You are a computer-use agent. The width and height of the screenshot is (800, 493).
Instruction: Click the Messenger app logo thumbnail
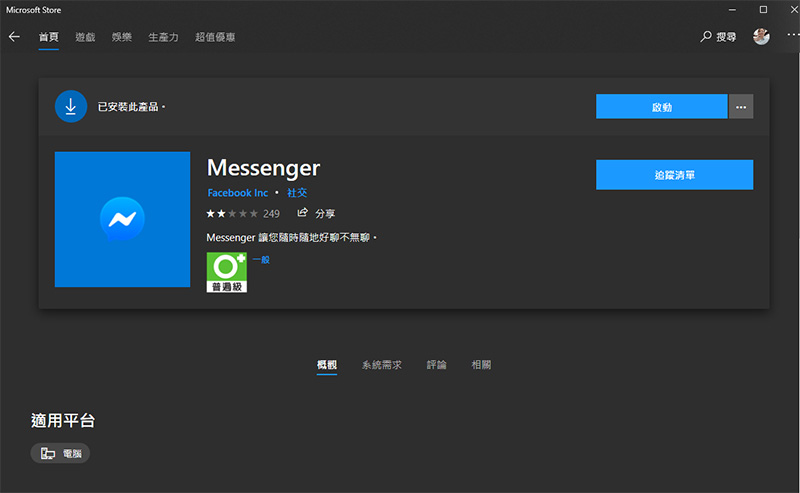[122, 219]
